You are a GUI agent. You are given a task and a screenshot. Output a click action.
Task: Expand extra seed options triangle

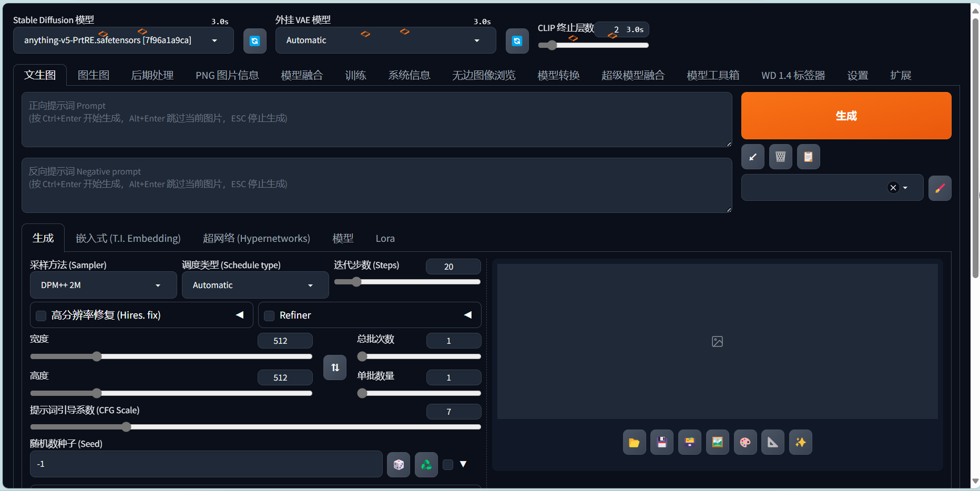coord(463,464)
